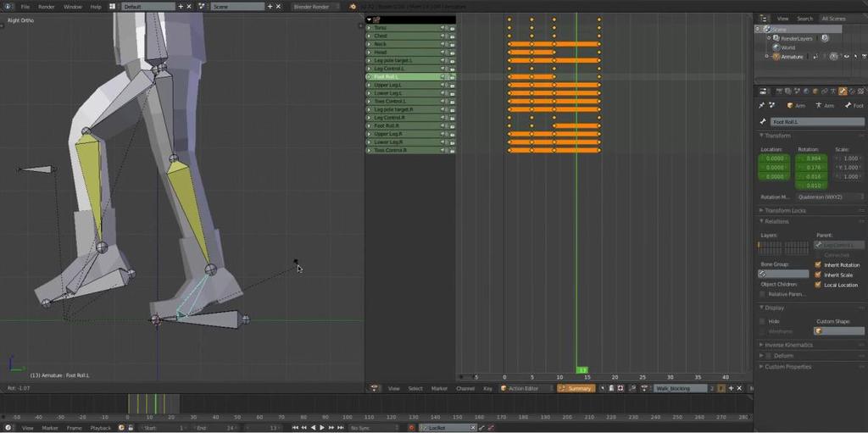Expand the Inverse Kinematics panel
This screenshot has height=433, width=868.
pos(788,345)
